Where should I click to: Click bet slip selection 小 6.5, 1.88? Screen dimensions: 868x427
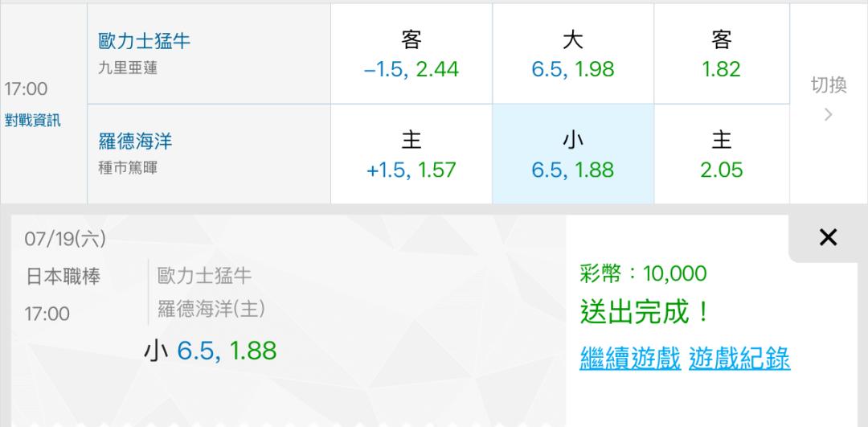click(x=210, y=351)
